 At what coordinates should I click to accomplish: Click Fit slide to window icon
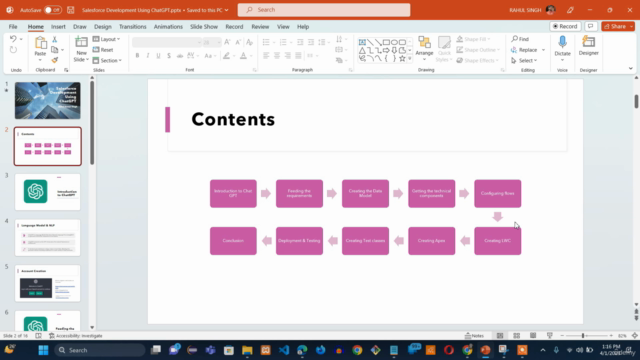pyautogui.click(x=635, y=336)
